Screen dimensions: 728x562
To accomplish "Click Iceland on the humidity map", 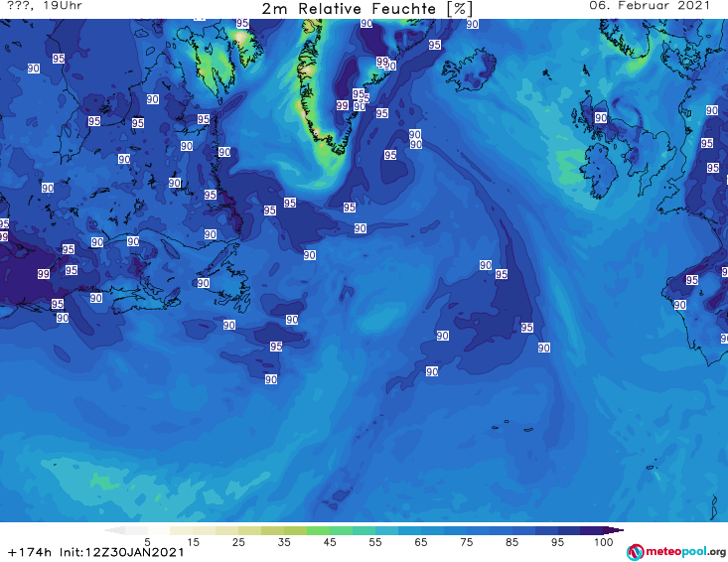I will (469, 70).
